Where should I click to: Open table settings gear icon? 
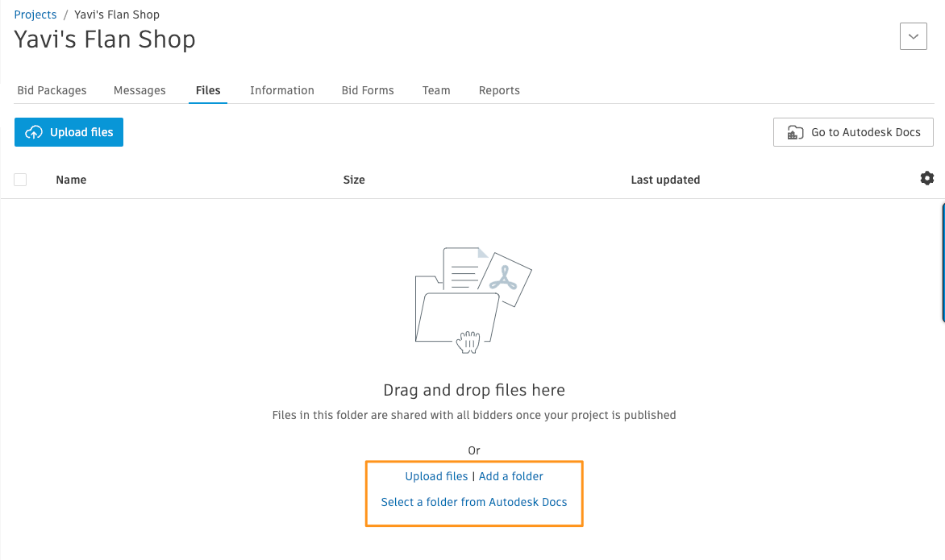pyautogui.click(x=927, y=178)
